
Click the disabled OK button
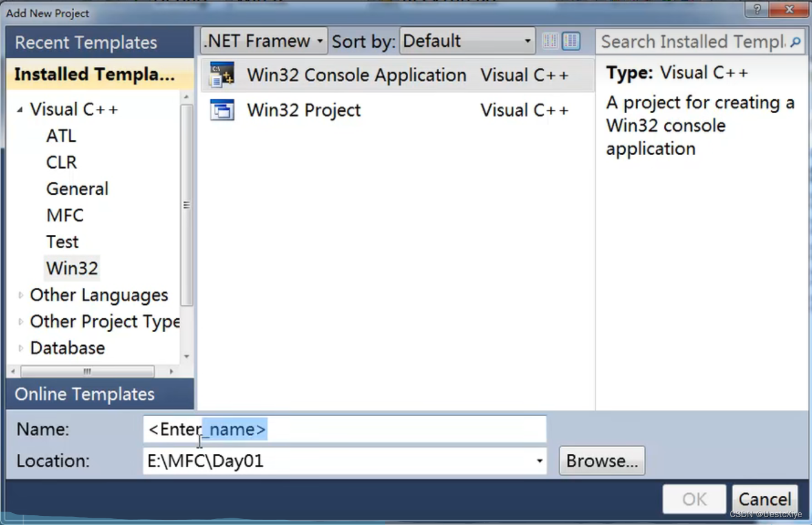[x=695, y=499]
